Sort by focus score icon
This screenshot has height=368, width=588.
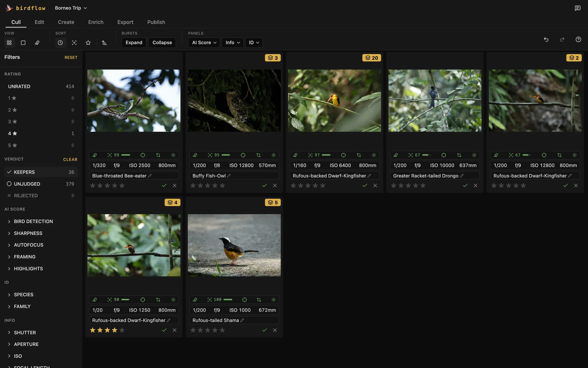pyautogui.click(x=74, y=43)
